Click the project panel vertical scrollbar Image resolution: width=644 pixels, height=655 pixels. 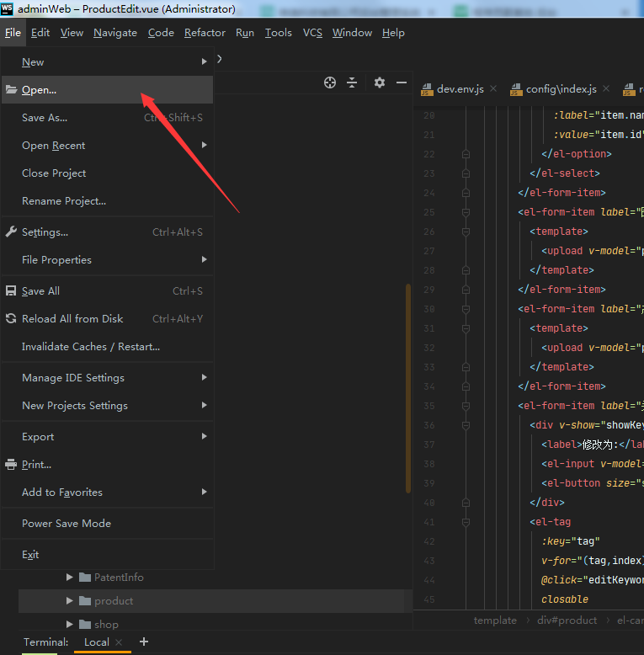pos(408,388)
